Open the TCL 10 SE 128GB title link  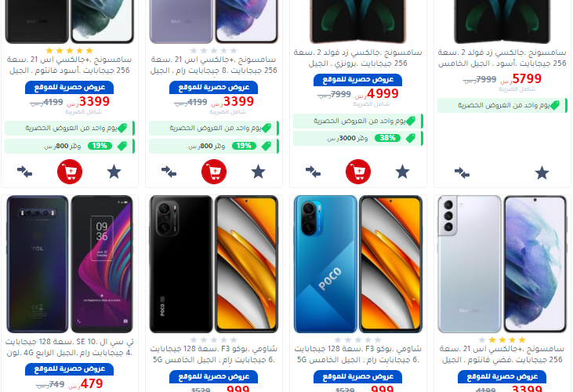click(x=70, y=347)
